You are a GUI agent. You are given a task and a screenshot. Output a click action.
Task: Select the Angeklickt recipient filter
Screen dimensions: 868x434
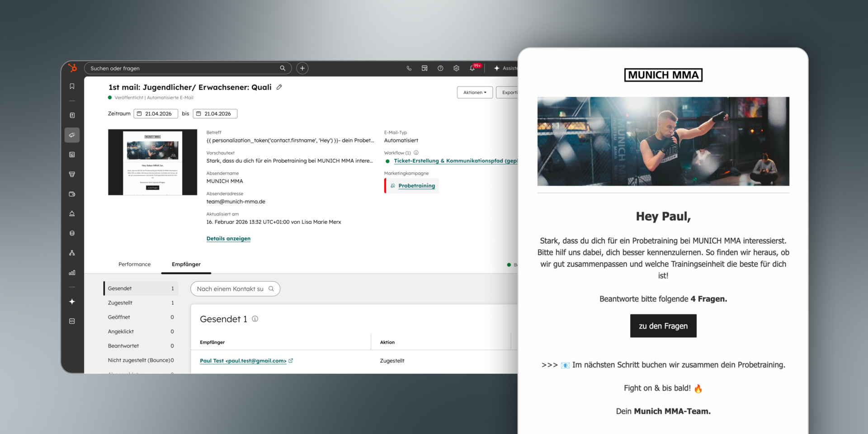pos(141,331)
